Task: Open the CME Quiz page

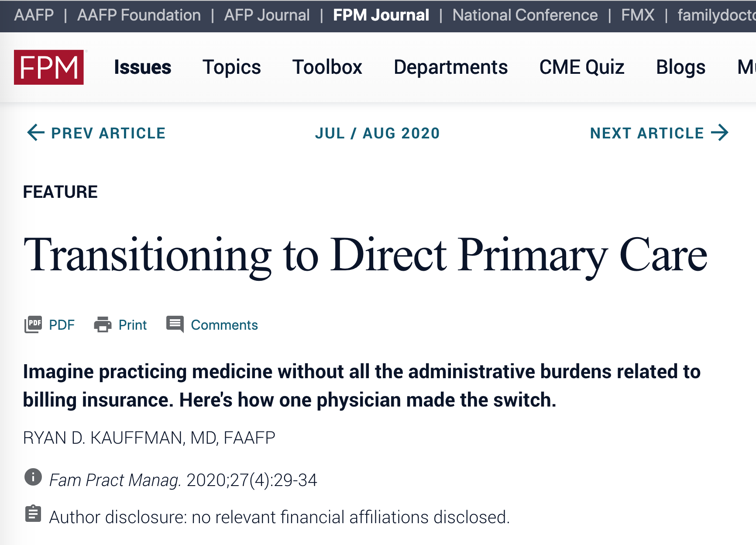Action: point(582,67)
